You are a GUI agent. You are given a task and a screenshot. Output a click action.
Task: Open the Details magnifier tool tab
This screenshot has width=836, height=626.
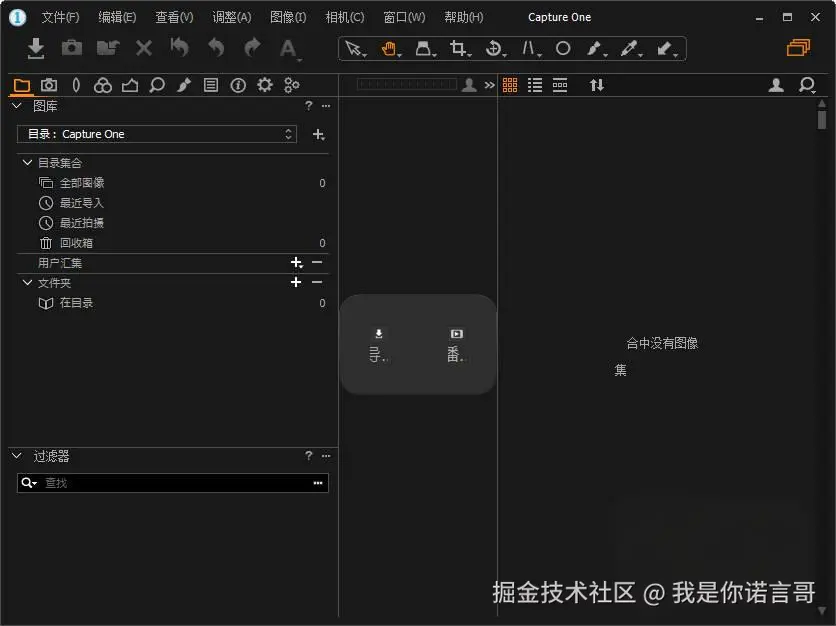(157, 85)
